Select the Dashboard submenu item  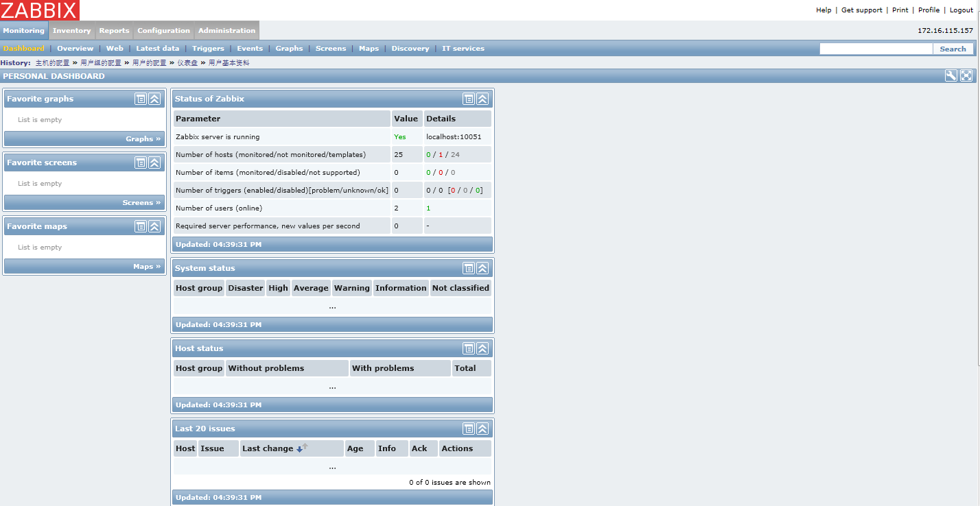click(24, 49)
